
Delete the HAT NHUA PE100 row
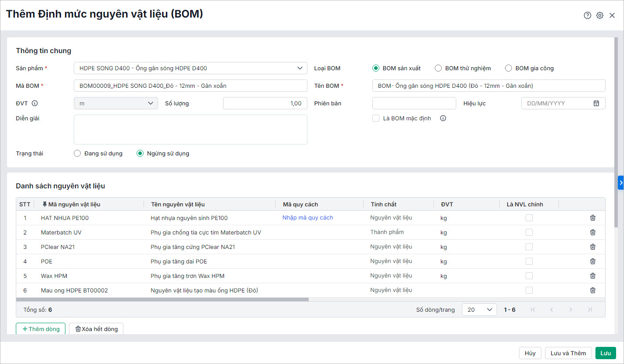click(x=592, y=218)
